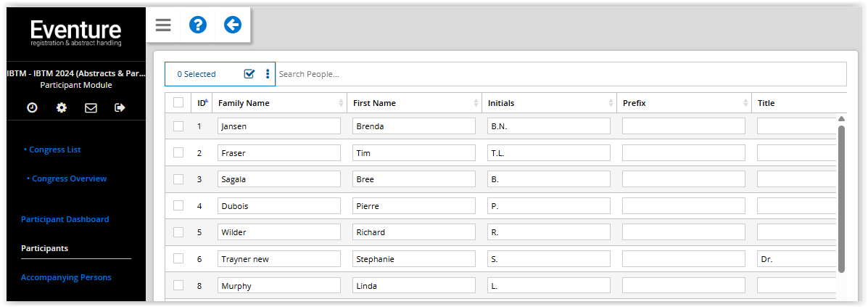Toggle the header select-all checkbox

(x=178, y=102)
